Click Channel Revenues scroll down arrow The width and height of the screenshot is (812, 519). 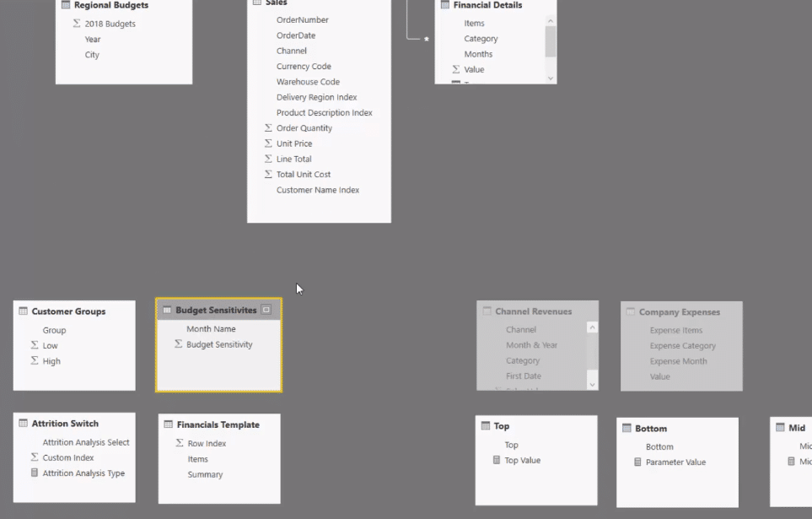pos(593,385)
